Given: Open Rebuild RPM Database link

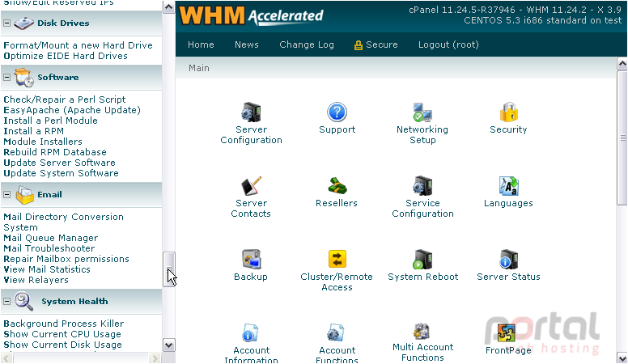Looking at the screenshot, I should click(55, 152).
